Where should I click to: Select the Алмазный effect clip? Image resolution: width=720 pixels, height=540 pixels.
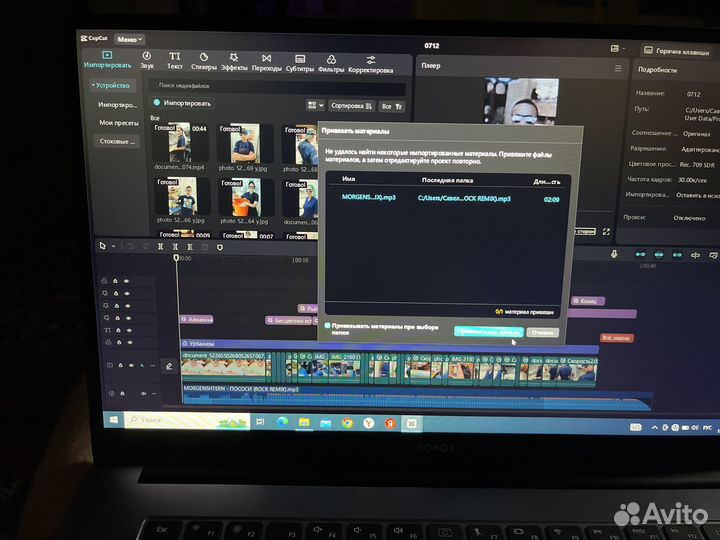[197, 319]
